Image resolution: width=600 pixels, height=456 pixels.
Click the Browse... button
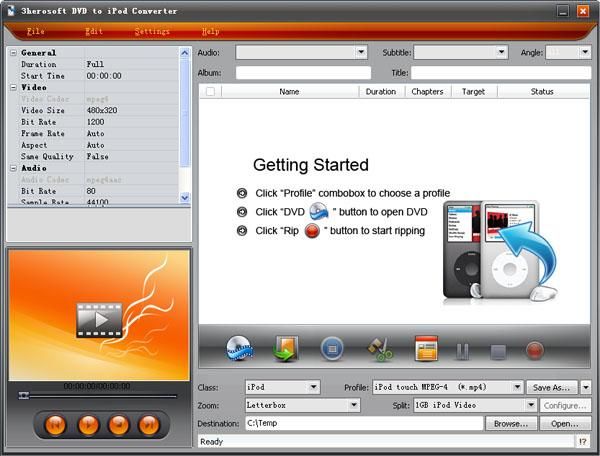coord(511,423)
